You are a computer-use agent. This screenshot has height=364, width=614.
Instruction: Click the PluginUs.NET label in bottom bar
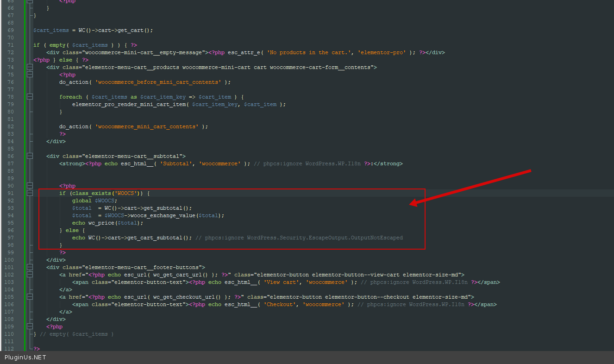click(25, 358)
